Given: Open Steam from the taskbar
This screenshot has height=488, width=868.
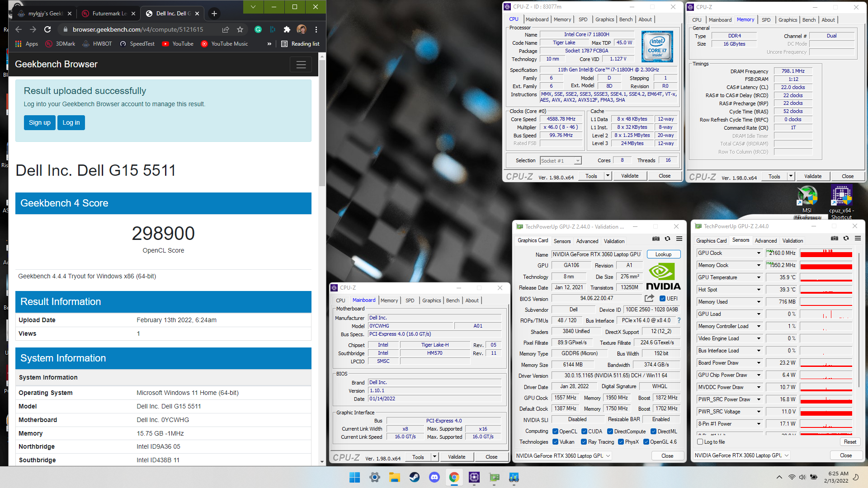Looking at the screenshot, I should (x=414, y=477).
